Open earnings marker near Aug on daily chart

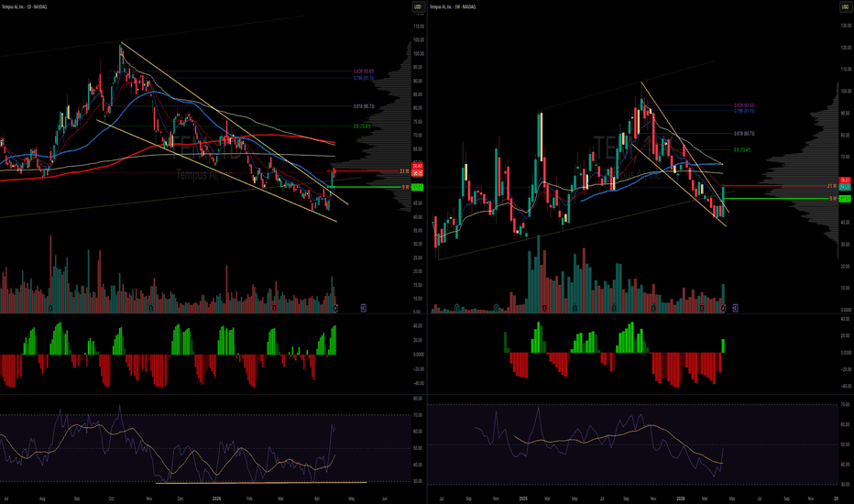(50, 309)
